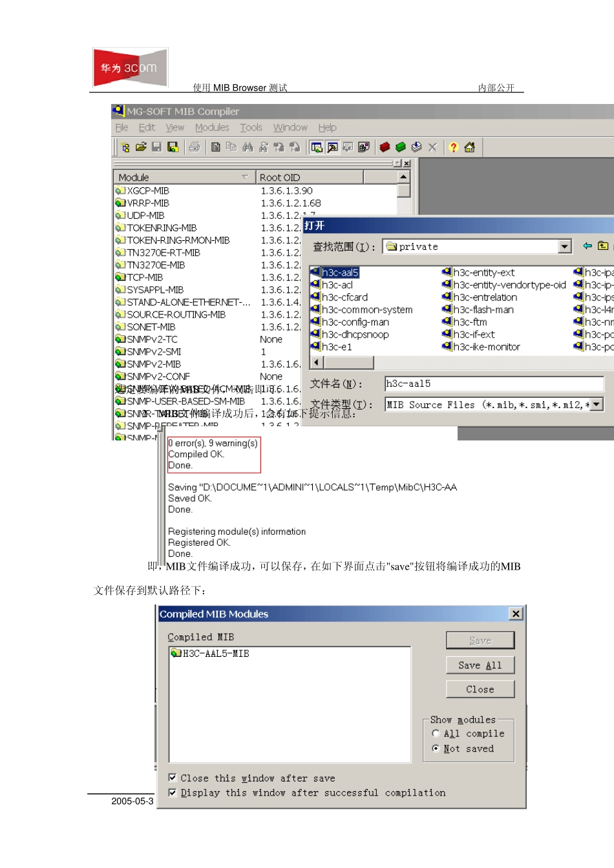
Task: Click the H3C-AAL5-MIB module icon in Compiled list
Action: [176, 654]
